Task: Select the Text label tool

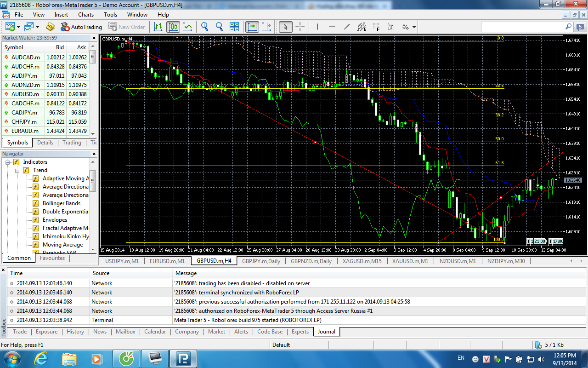Action: (391, 27)
